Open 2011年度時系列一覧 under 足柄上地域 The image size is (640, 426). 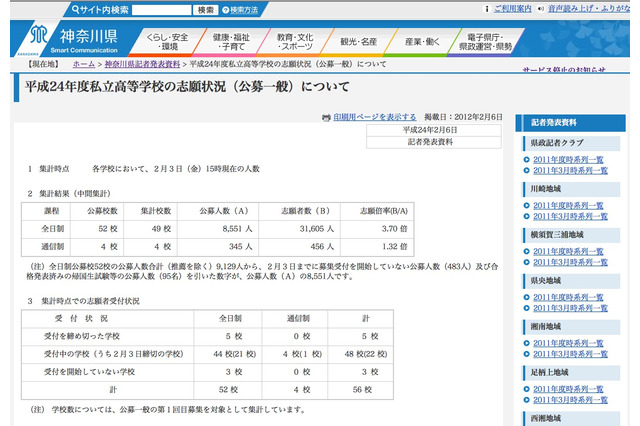[x=568, y=389]
